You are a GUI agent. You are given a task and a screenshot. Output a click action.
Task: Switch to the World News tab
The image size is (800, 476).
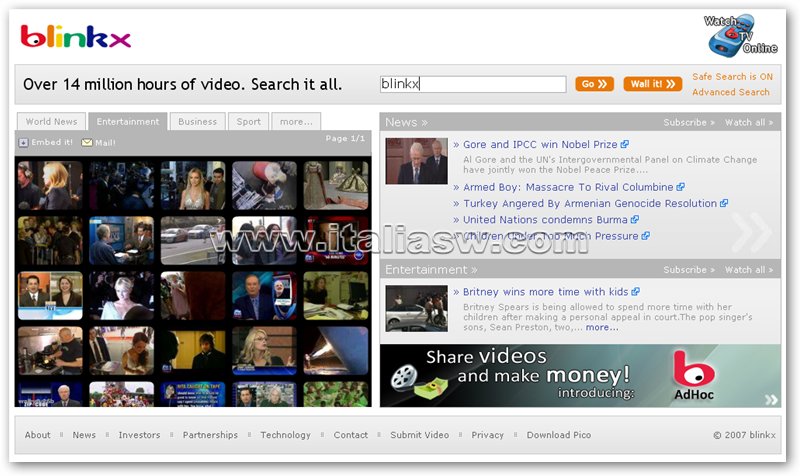tap(51, 122)
